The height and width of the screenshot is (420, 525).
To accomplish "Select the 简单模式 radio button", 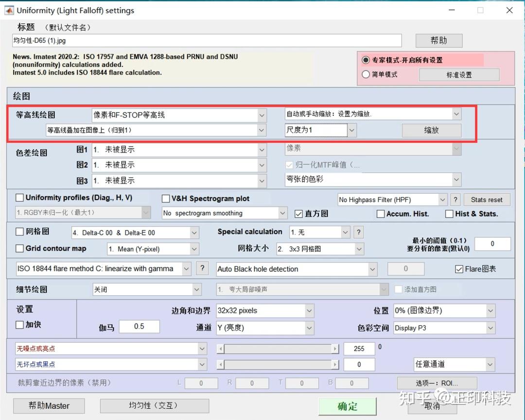I will coord(366,74).
